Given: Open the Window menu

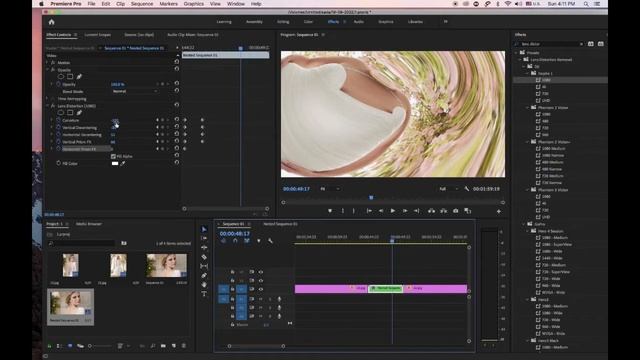Looking at the screenshot, I should click(x=236, y=4).
